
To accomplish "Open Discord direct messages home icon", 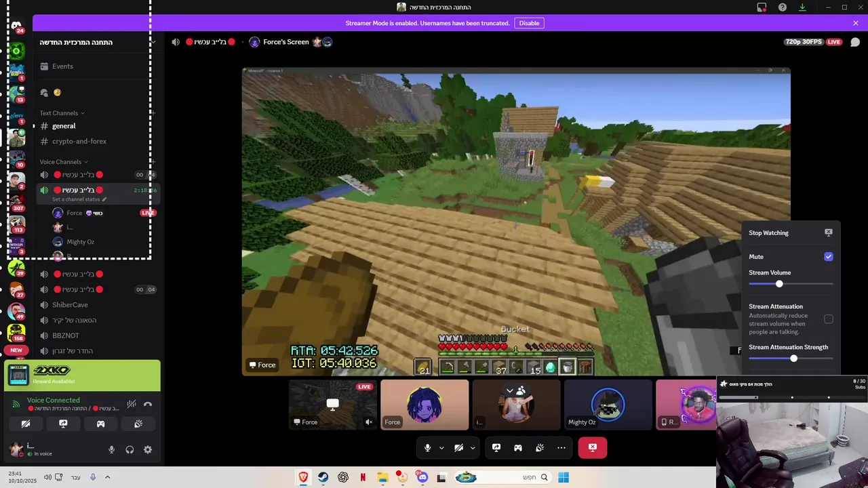I will tap(16, 25).
